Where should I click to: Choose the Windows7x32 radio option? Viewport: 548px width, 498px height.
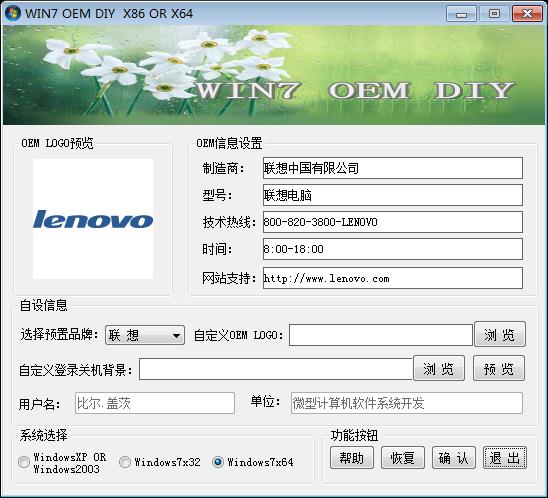[x=125, y=462]
